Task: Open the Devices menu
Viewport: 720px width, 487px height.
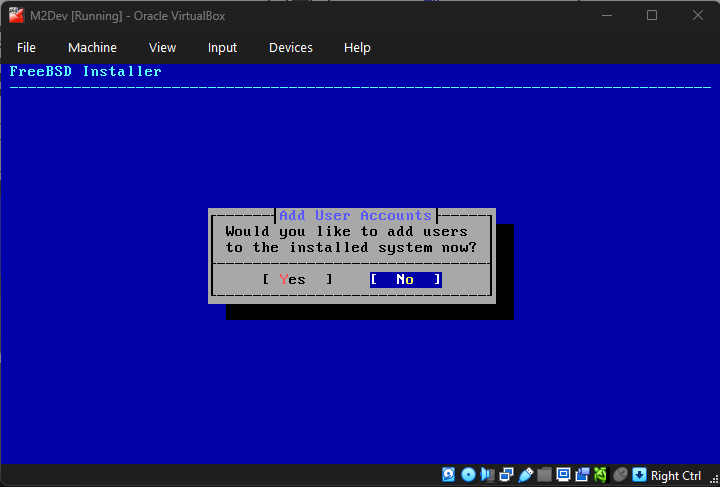Action: click(291, 47)
